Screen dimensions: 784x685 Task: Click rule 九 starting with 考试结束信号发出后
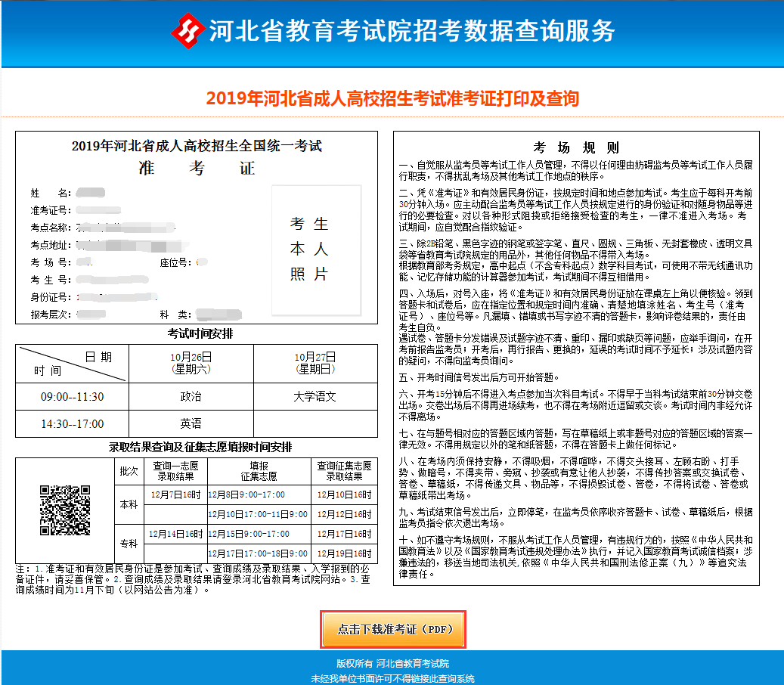tap(576, 517)
